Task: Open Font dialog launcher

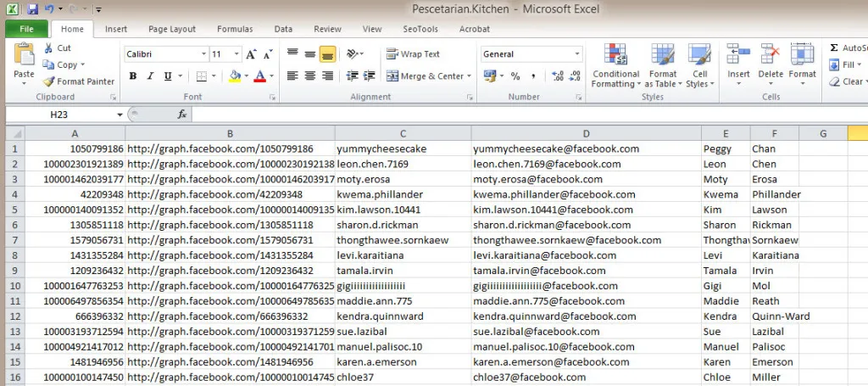Action: pyautogui.click(x=272, y=97)
